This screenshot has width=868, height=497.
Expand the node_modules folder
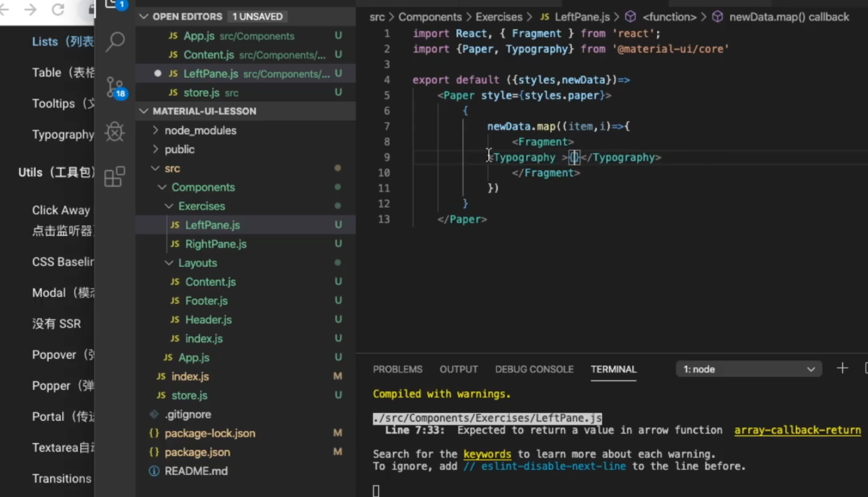pyautogui.click(x=155, y=130)
